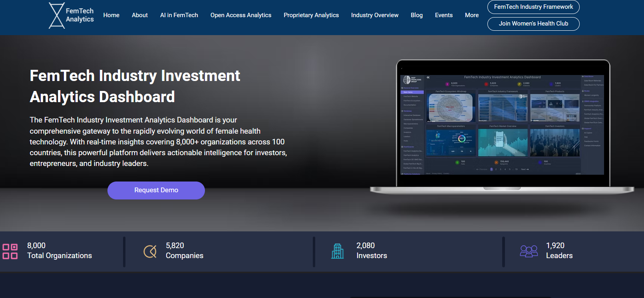Screen dimensions: 644x298
Task: Click the purple Request Demo button
Action: [156, 190]
